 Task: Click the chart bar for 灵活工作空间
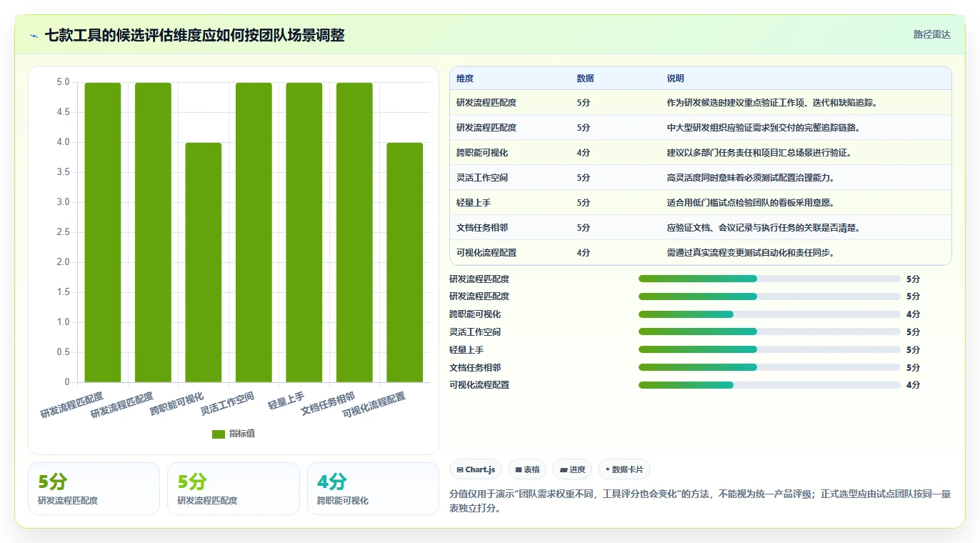(254, 232)
